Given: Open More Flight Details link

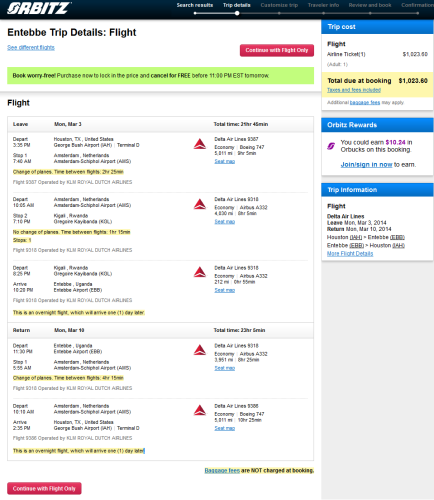Looking at the screenshot, I should click(x=350, y=254).
